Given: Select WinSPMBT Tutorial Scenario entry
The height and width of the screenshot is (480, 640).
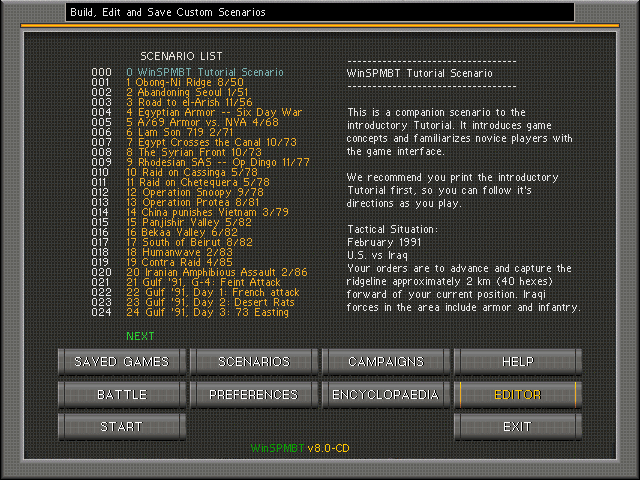Looking at the screenshot, I should point(204,72).
